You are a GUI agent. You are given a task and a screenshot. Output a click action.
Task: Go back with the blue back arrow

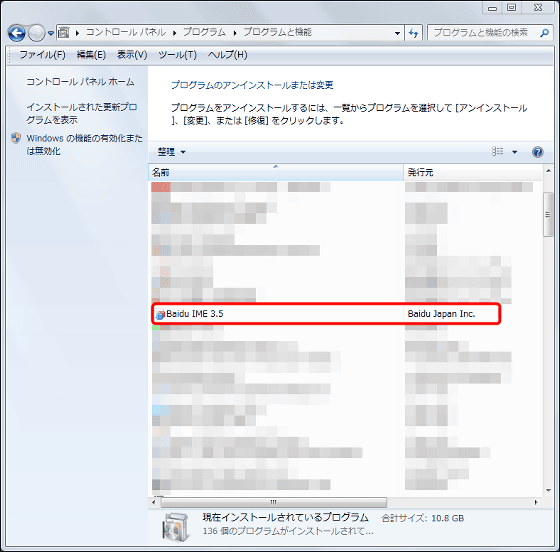16,33
